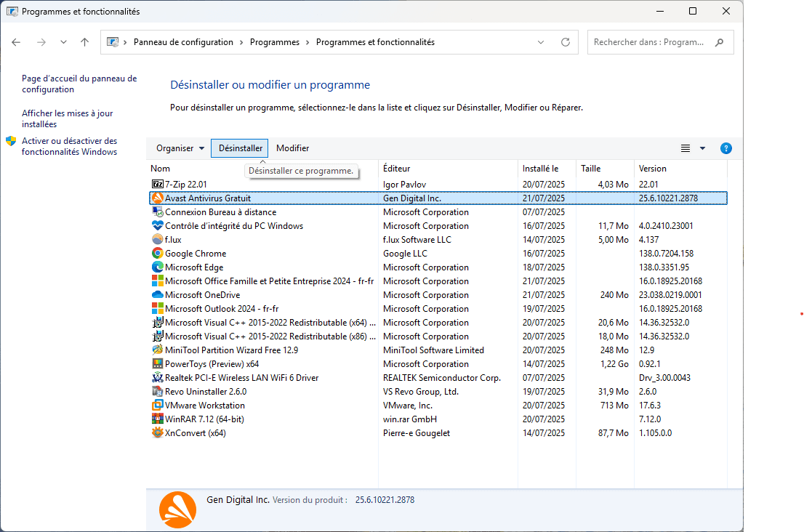
Task: Click version cell Drv_3.00.0043
Action: pyautogui.click(x=664, y=378)
